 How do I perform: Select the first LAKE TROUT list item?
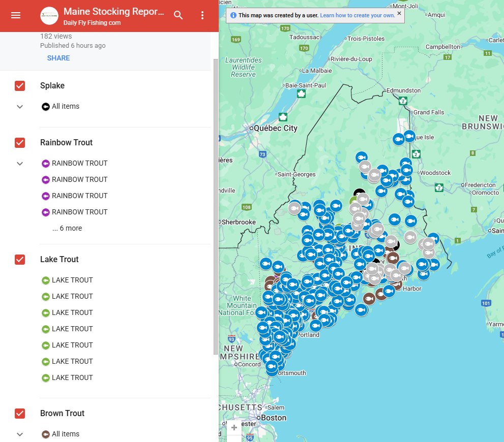click(x=67, y=280)
